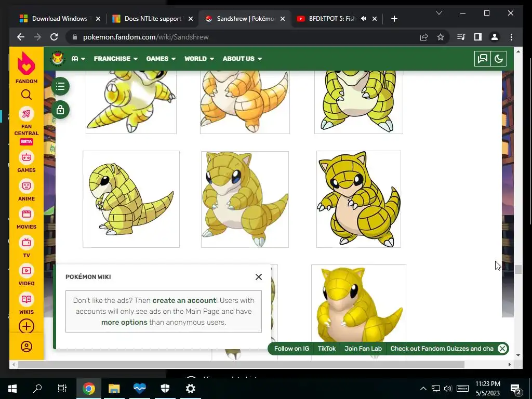Open Windows Start menu
The height and width of the screenshot is (399, 532).
(12, 389)
